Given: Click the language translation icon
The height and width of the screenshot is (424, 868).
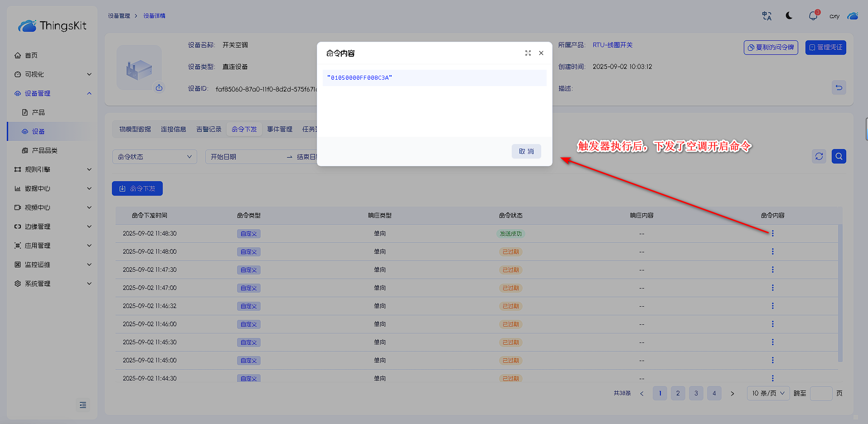Looking at the screenshot, I should (x=766, y=16).
